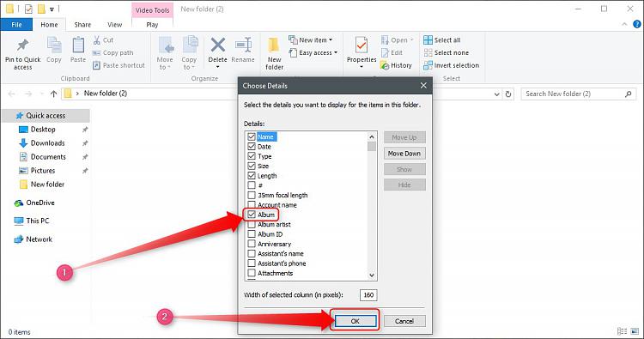The image size is (644, 339).
Task: Click the details list scrollbar thumb
Action: 372,147
